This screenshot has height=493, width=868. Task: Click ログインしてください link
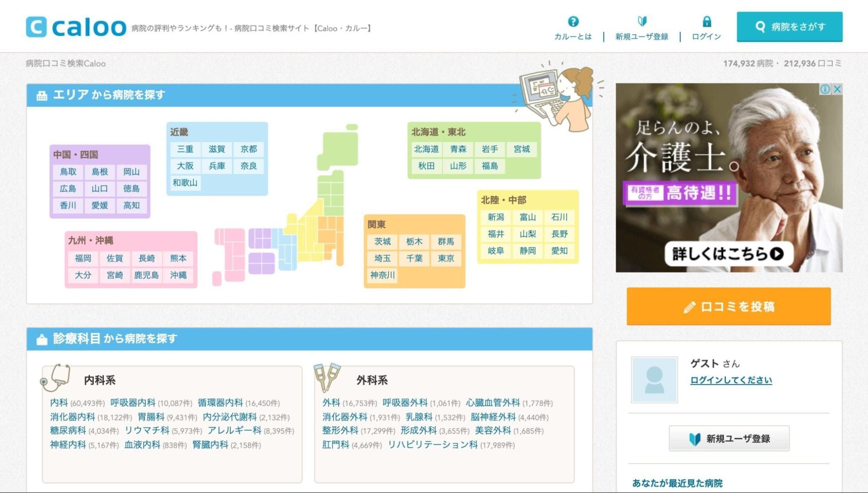731,380
